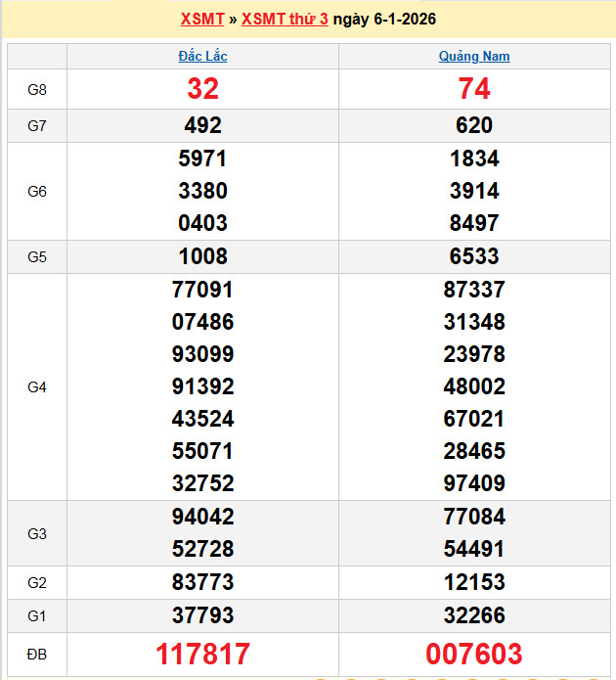Click Quảng Nam G5 number 6533
This screenshot has height=680, width=616.
click(x=475, y=256)
